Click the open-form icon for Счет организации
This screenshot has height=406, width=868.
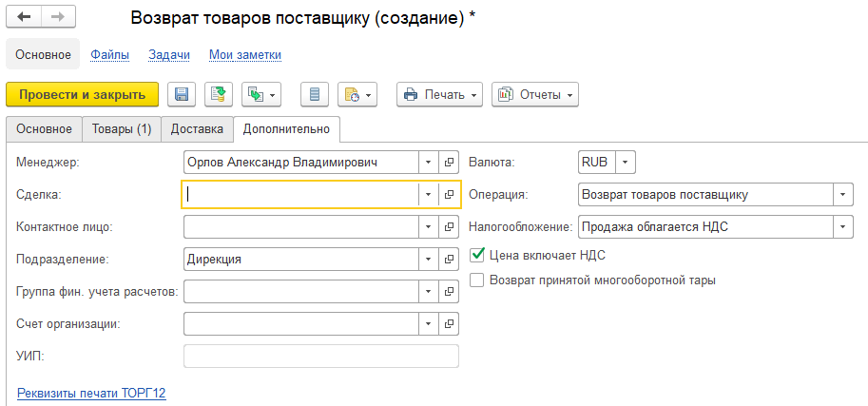click(449, 323)
